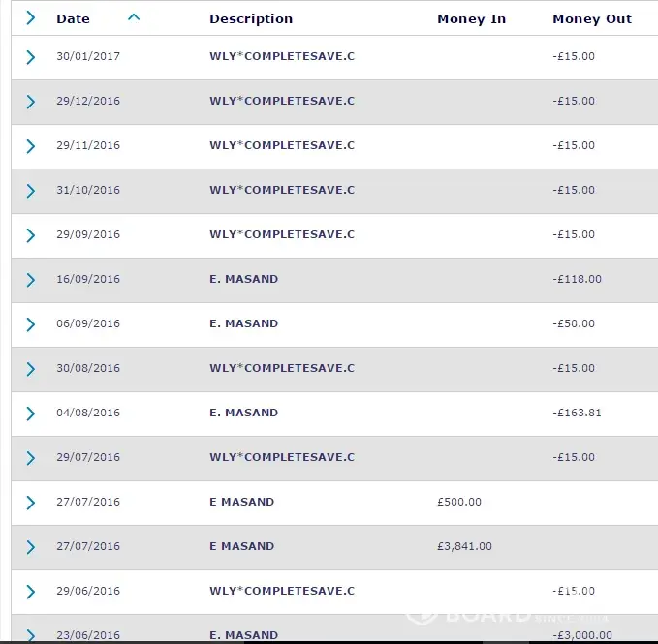Expand the 16/09/2016 E. MASAND payment
The width and height of the screenshot is (658, 644).
31,280
